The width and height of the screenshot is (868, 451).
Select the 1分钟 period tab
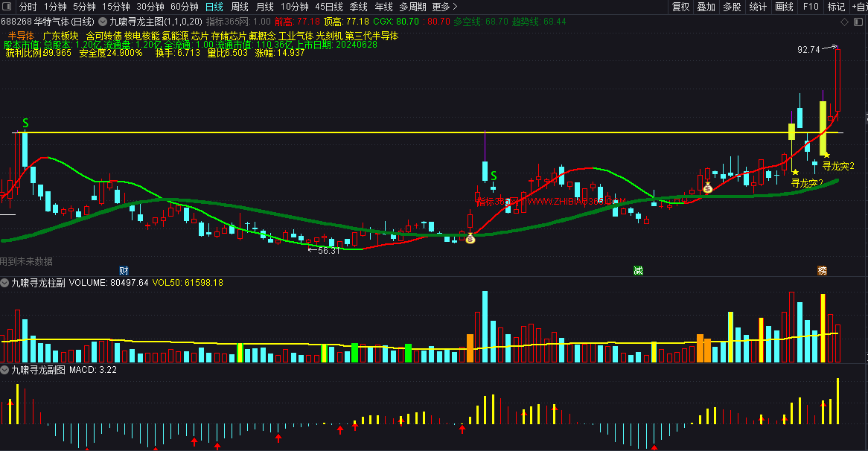55,7
